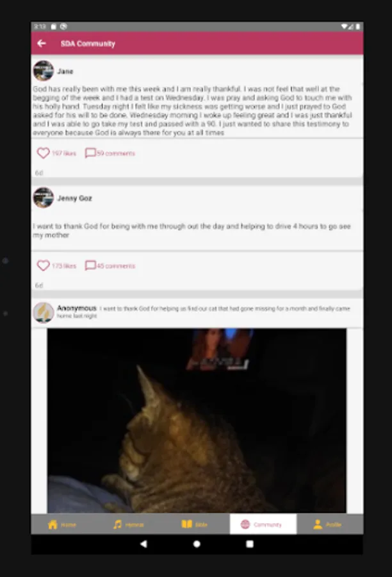
Task: Tap Android back navigation triangle
Action: 143,544
